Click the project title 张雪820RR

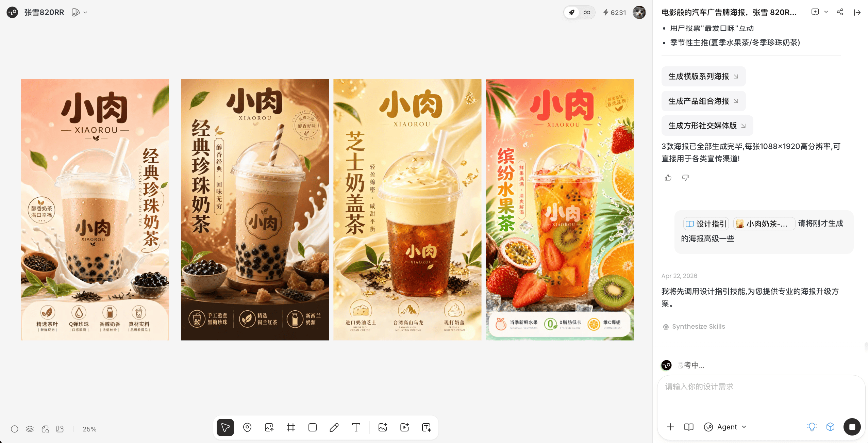pos(44,13)
